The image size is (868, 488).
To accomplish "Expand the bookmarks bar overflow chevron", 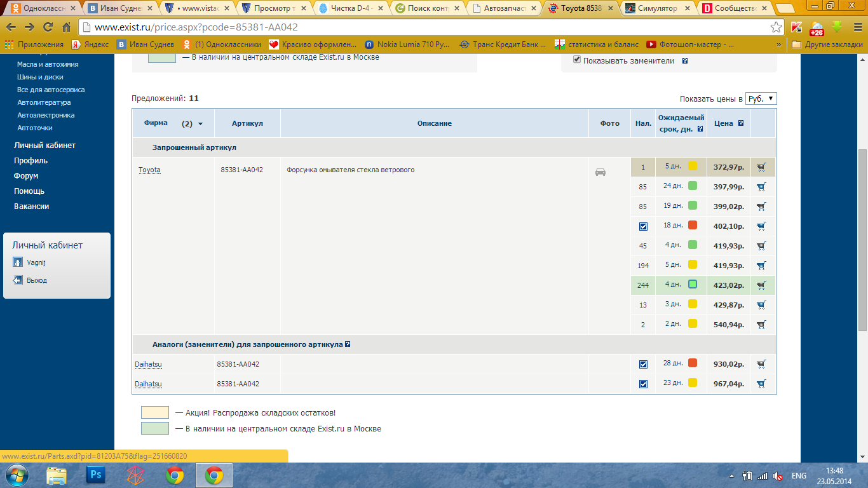I will click(778, 45).
